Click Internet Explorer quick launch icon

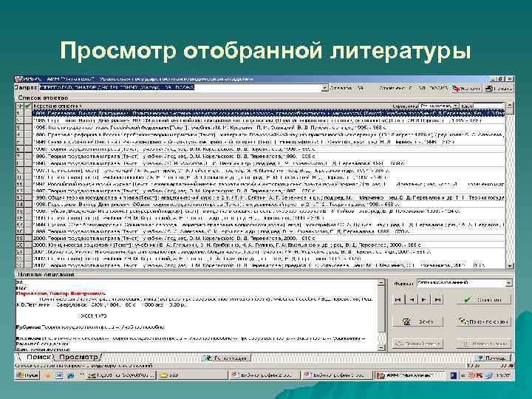pos(70,375)
